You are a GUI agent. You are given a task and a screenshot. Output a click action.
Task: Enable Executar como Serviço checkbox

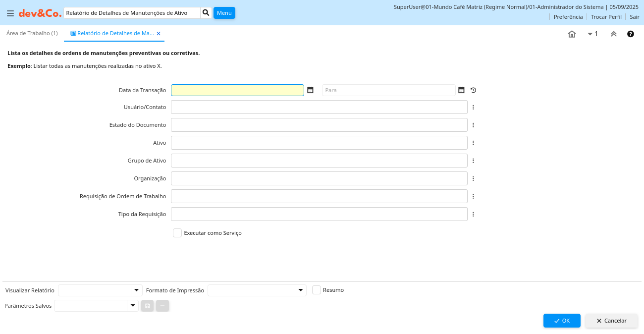pyautogui.click(x=177, y=233)
